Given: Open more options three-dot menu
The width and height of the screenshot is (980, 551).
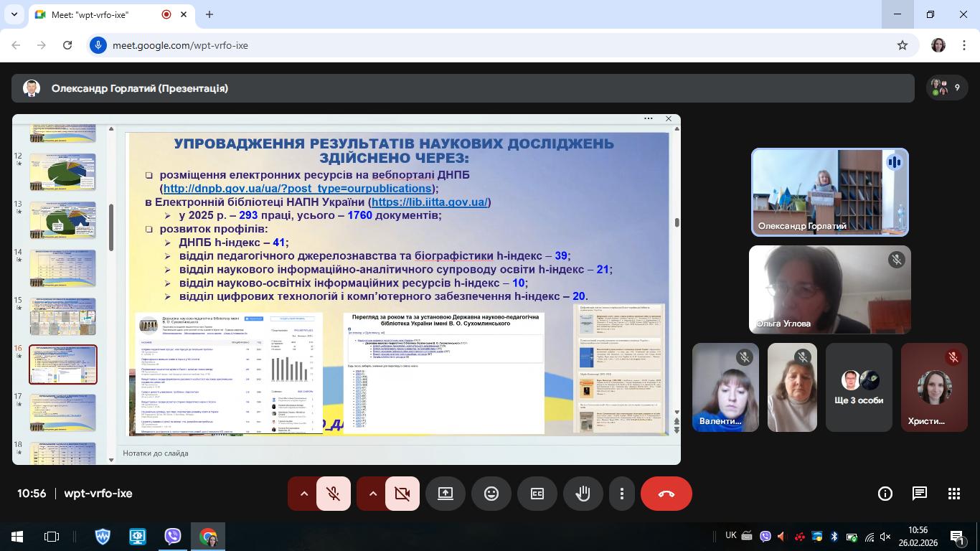Looking at the screenshot, I should tap(621, 494).
